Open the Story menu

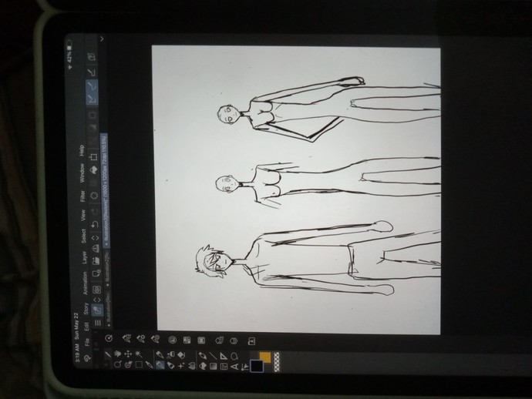click(86, 308)
